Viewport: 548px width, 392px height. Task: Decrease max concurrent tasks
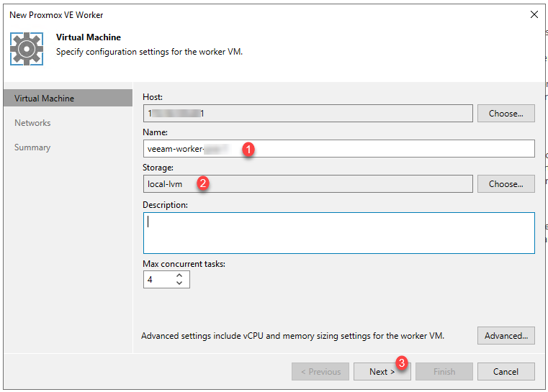click(x=179, y=283)
